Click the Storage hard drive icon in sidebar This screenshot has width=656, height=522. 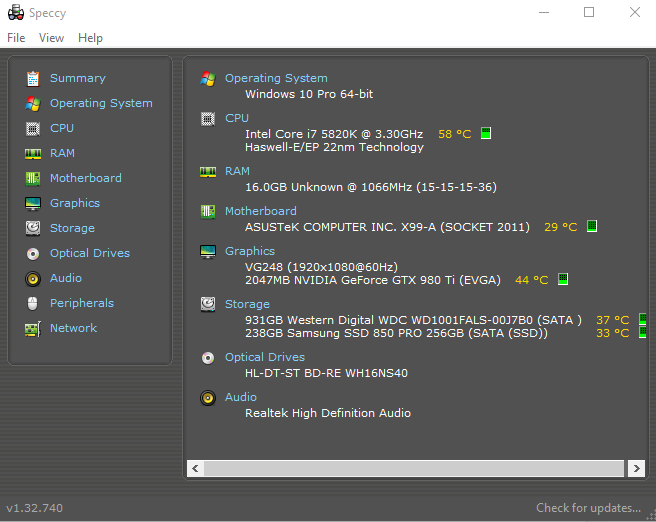tap(33, 228)
